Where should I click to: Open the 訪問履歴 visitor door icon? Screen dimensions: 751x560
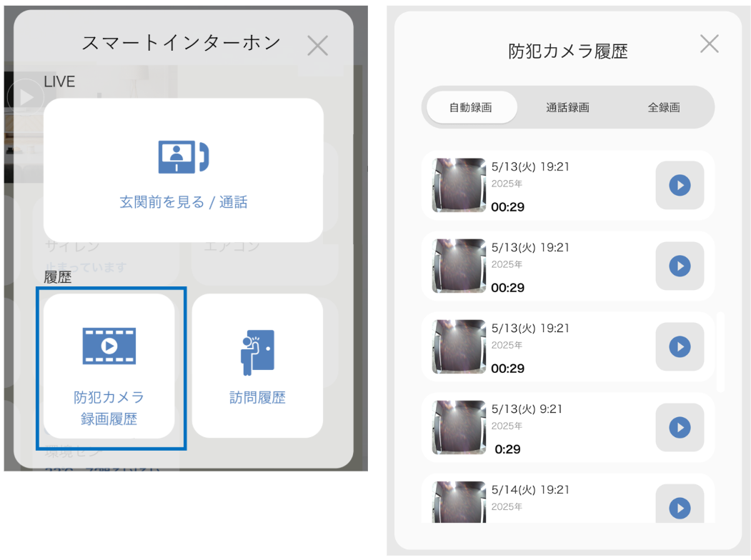pos(257,352)
